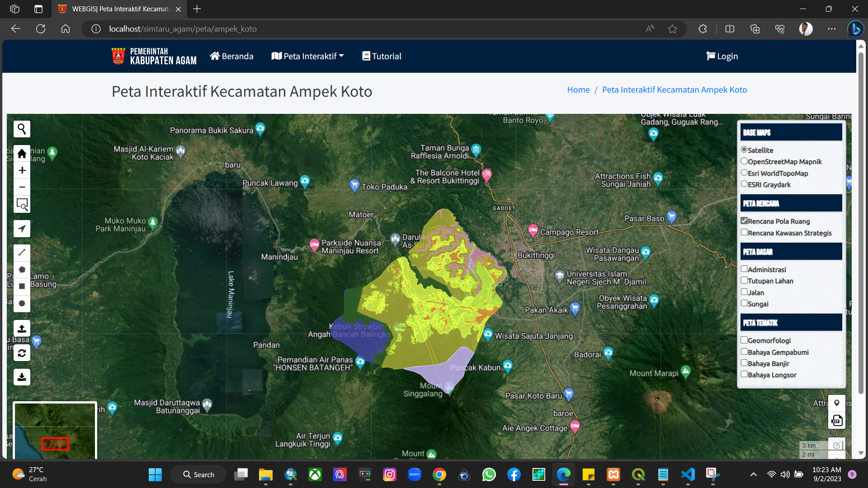The width and height of the screenshot is (868, 488).
Task: Enable Administrasi layer
Action: pyautogui.click(x=744, y=269)
